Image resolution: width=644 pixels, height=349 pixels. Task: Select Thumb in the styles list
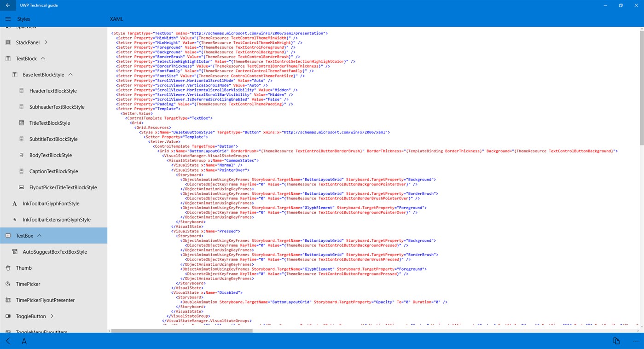[24, 268]
